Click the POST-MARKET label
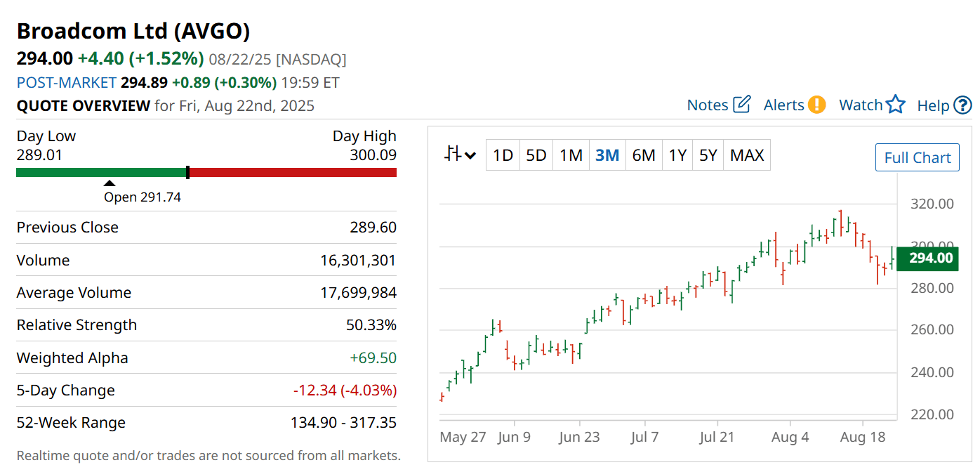Screen dimensions: 980x472 [x=67, y=82]
